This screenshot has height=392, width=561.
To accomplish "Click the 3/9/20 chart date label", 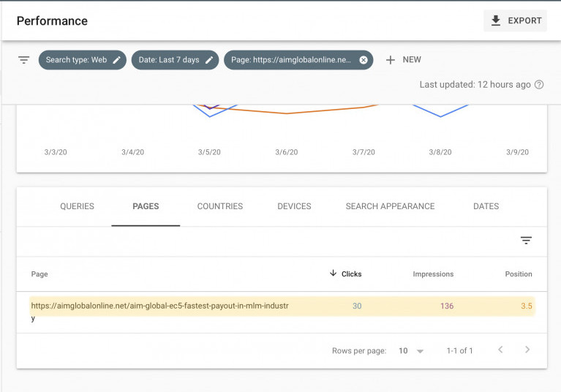I will (x=517, y=152).
